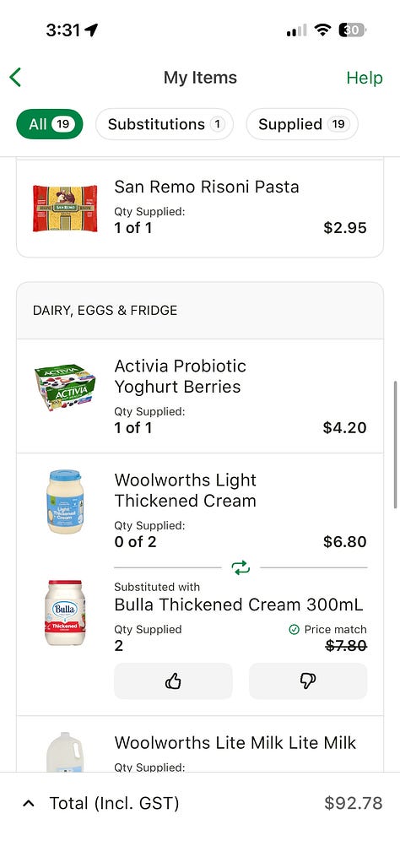
Task: Tap the location arrow beside the time
Action: 91,30
